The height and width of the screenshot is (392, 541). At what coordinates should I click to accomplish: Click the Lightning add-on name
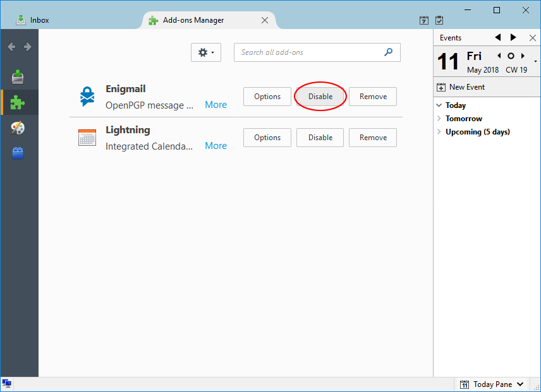pos(128,130)
